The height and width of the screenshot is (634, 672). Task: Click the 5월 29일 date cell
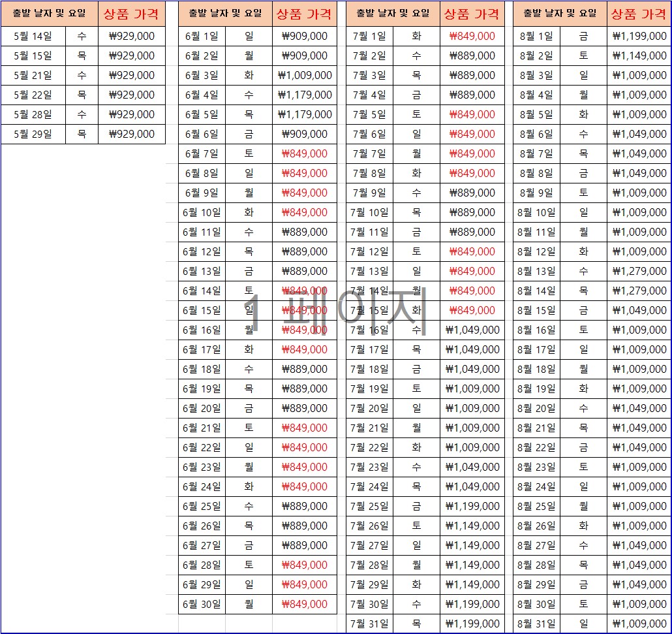tap(33, 135)
